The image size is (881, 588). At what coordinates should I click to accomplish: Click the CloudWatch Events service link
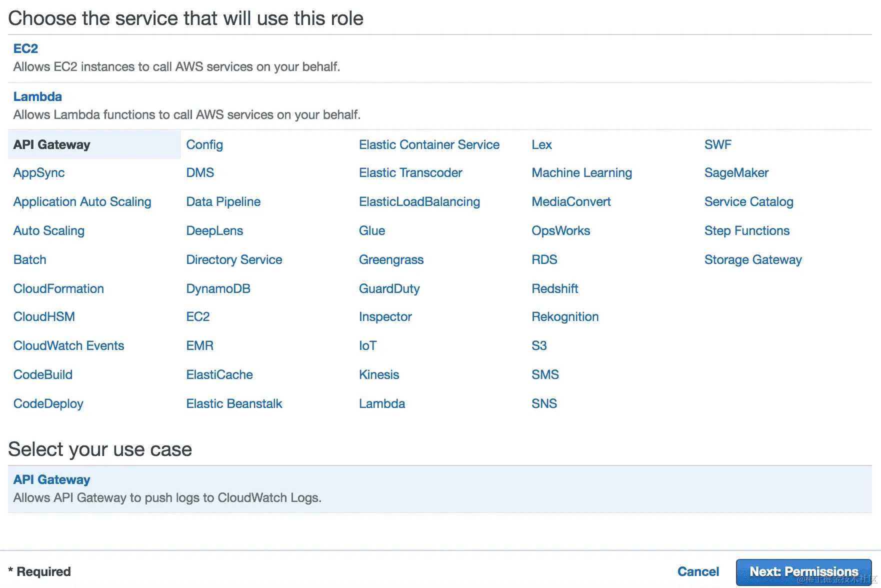[68, 345]
